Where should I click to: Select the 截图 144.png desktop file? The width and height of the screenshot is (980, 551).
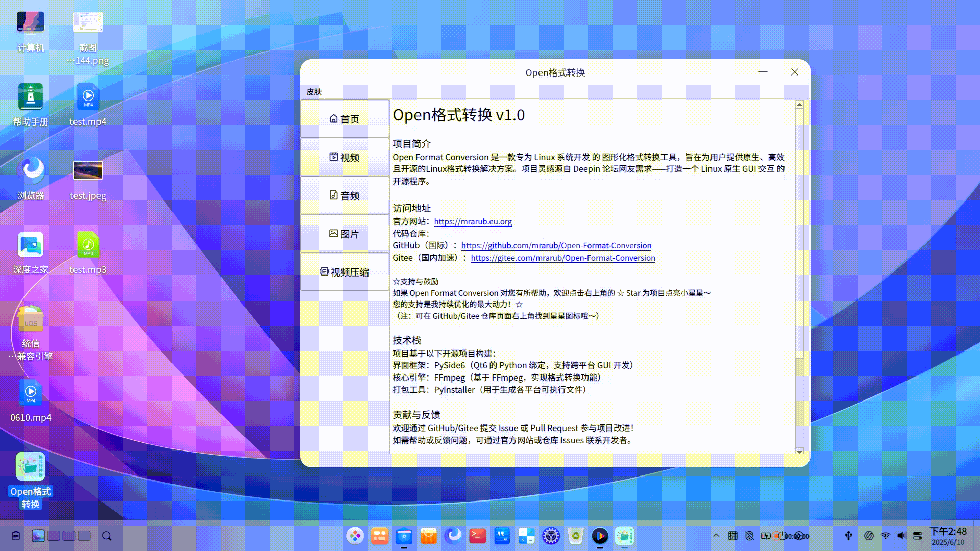tap(88, 38)
